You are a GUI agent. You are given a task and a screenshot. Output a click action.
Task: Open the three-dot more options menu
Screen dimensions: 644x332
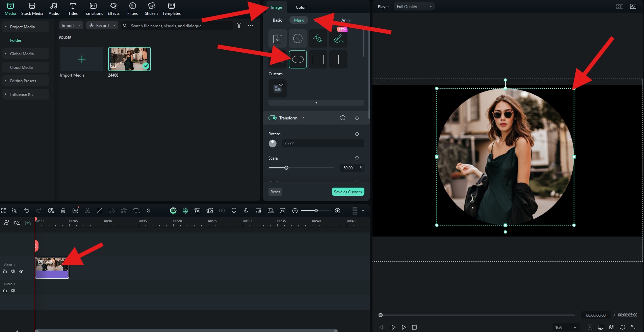[251, 26]
